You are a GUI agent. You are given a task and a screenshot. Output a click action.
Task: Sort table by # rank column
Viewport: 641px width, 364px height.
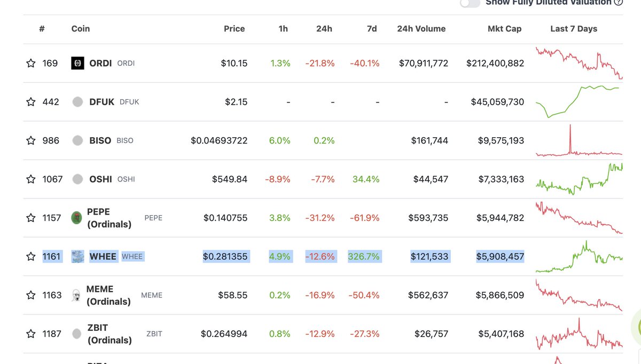click(x=42, y=29)
